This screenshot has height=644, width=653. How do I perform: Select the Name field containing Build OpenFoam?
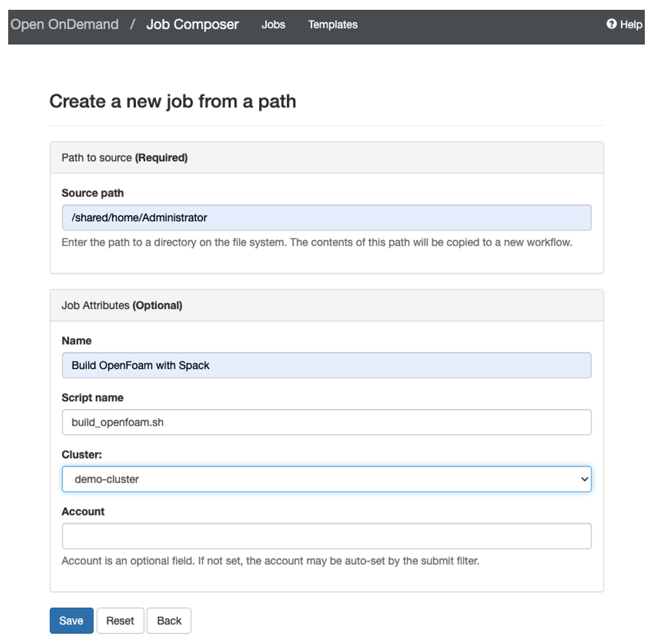tap(326, 365)
